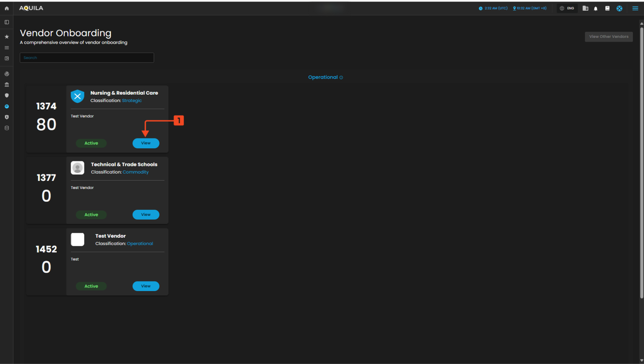
Task: Open the book documentation icon
Action: (x=607, y=8)
